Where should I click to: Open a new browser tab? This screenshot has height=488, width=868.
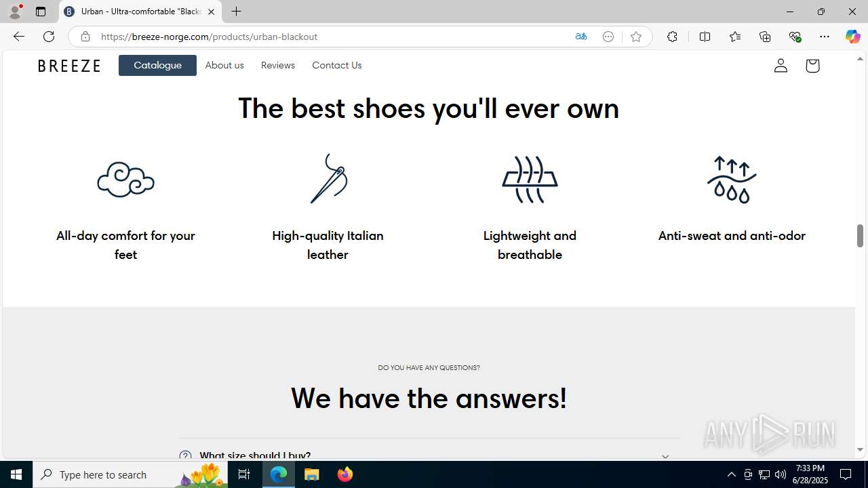click(x=236, y=12)
